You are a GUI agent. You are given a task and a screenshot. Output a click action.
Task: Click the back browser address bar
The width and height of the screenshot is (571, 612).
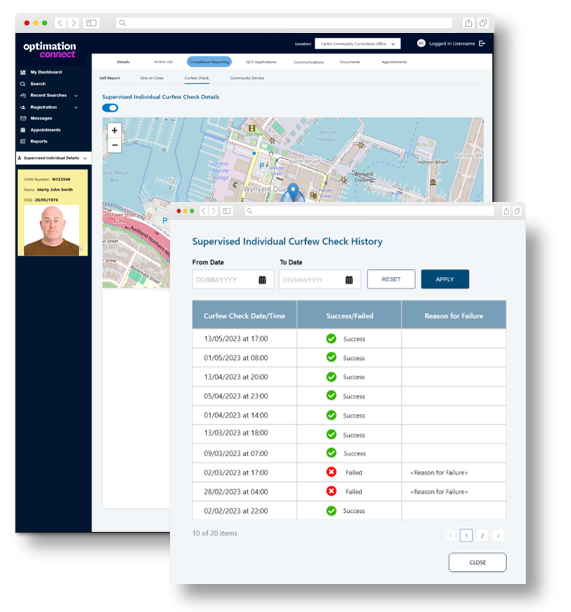click(284, 23)
